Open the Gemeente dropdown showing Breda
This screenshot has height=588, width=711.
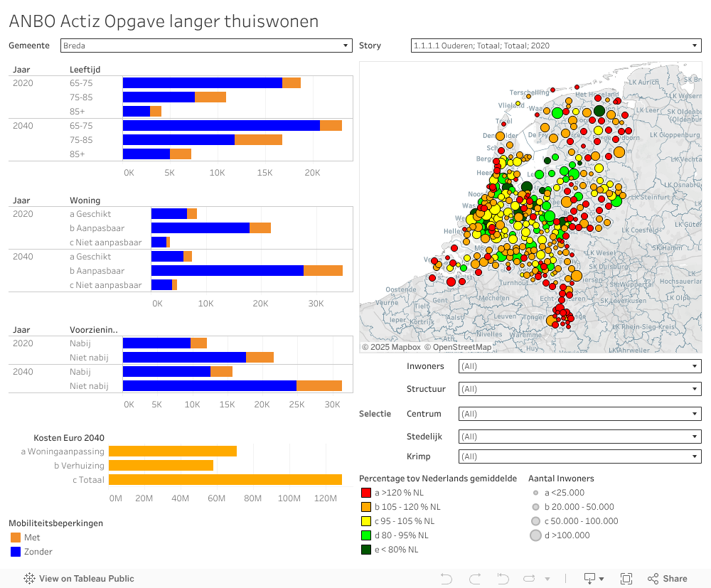tap(346, 45)
